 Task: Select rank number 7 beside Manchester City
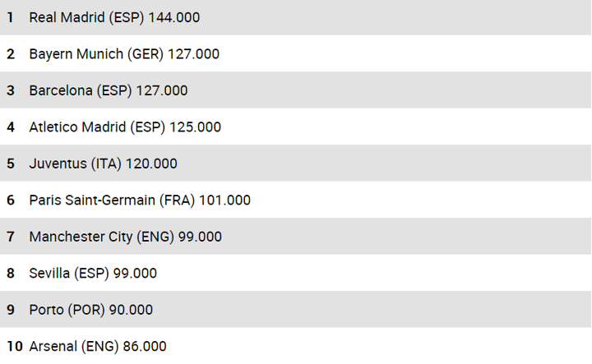tap(11, 237)
